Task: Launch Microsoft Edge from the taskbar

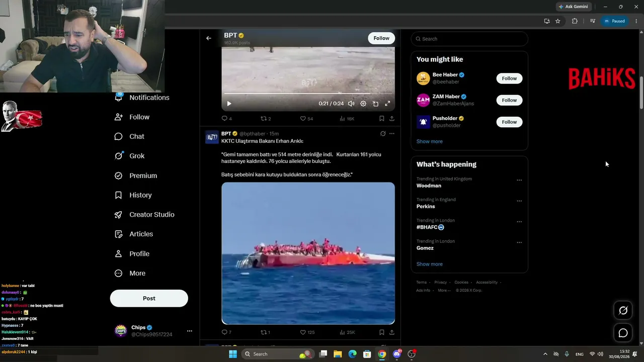Action: click(353, 354)
